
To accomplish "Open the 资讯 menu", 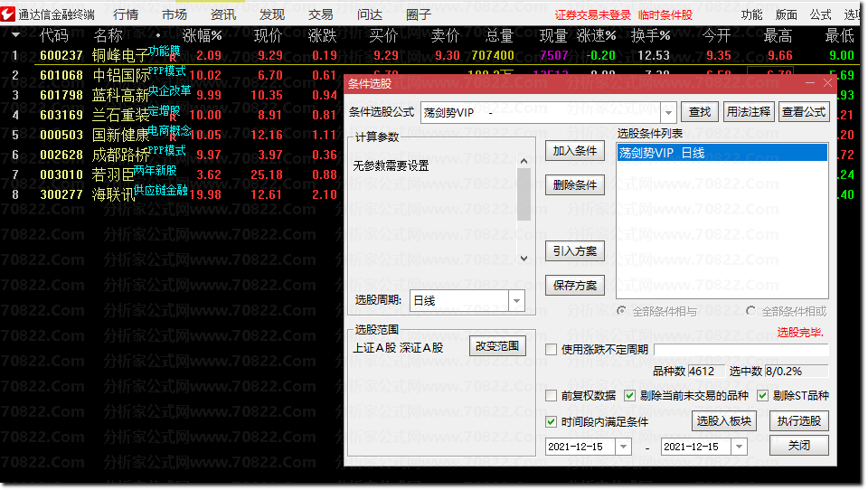I will 223,14.
